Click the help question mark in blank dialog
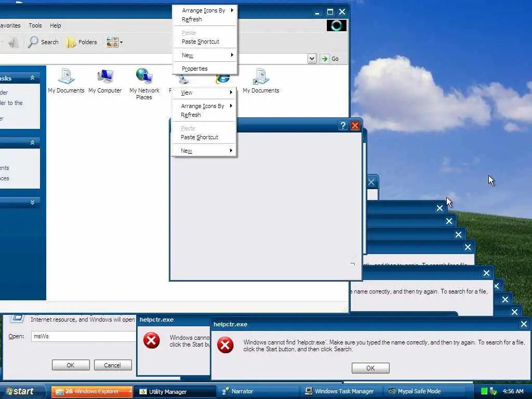 [x=343, y=126]
